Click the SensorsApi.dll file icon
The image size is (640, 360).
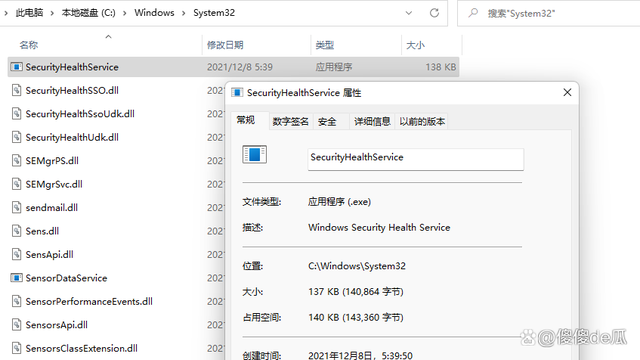[x=16, y=325]
